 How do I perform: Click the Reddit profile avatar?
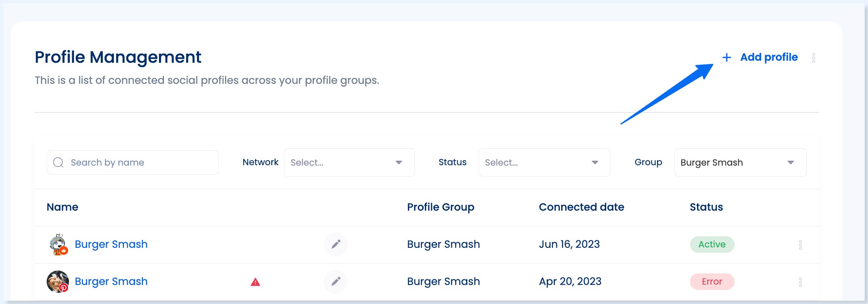click(x=58, y=244)
